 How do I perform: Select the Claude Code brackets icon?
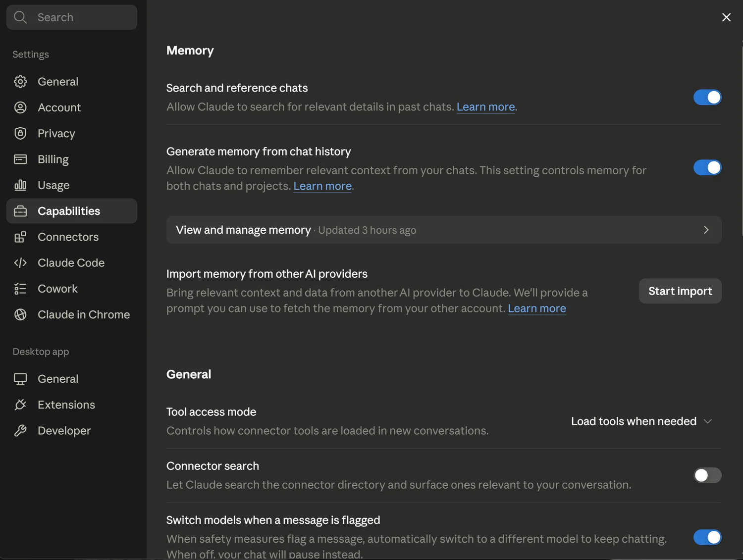point(20,263)
